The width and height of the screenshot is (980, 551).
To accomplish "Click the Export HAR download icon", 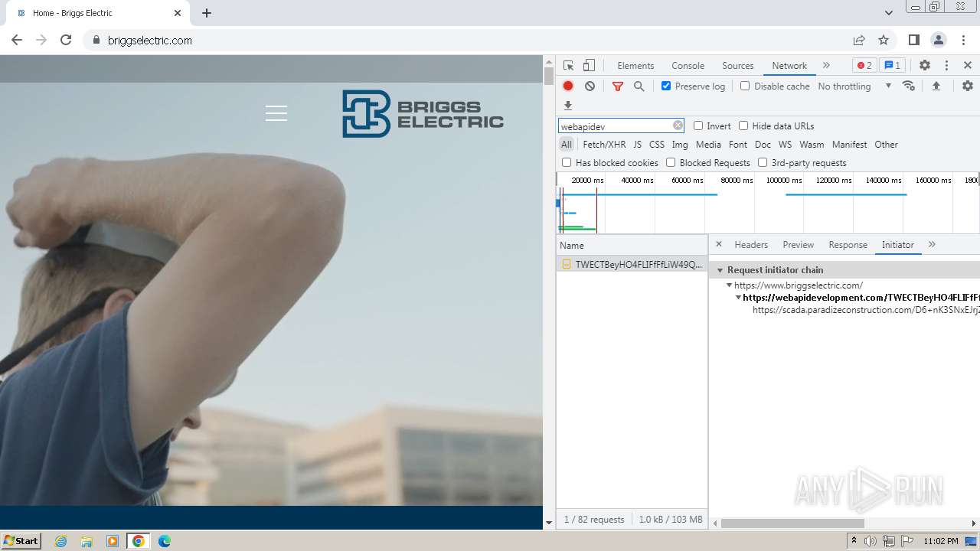I will 568,106.
